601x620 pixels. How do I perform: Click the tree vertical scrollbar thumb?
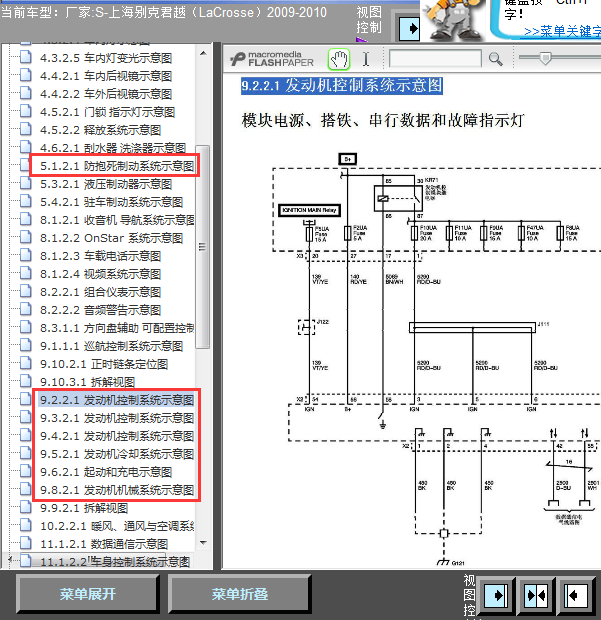tap(203, 247)
